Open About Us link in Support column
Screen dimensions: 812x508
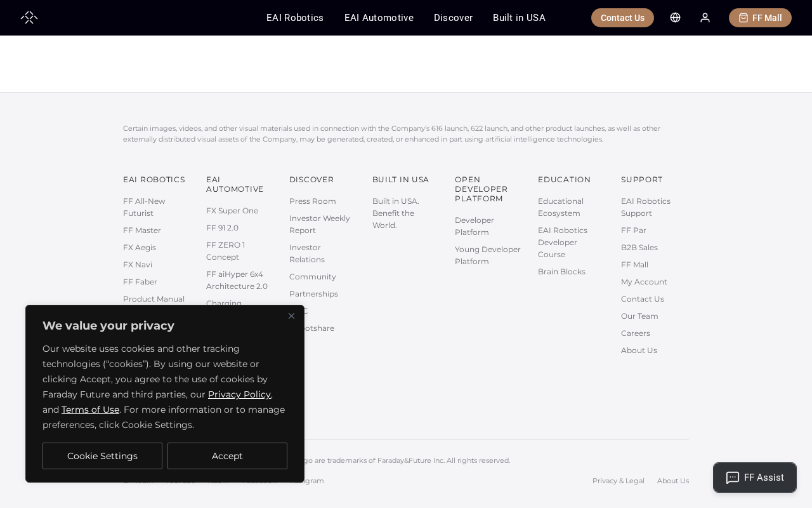(639, 351)
